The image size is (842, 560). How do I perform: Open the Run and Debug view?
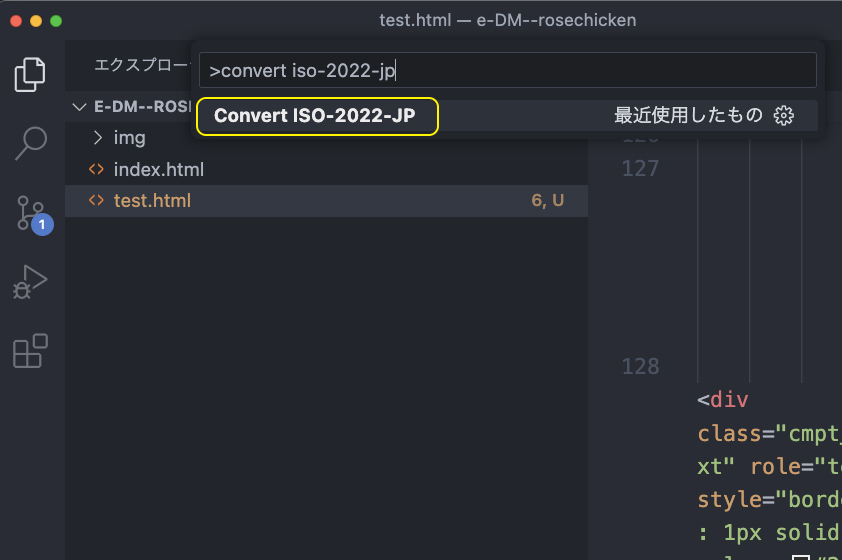pos(30,282)
